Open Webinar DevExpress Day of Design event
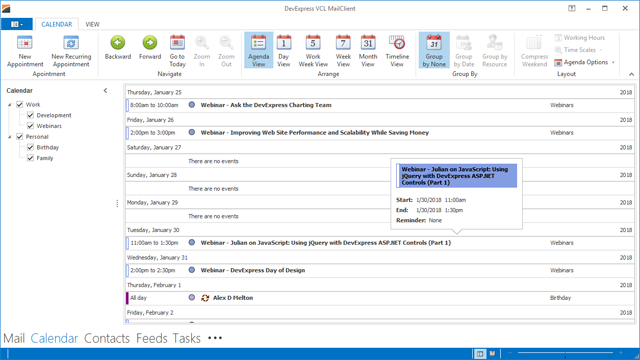640x360 pixels. 380,270
